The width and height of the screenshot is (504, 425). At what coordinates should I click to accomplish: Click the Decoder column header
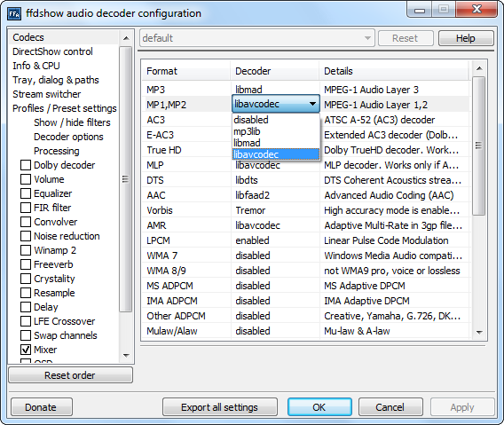(x=275, y=71)
